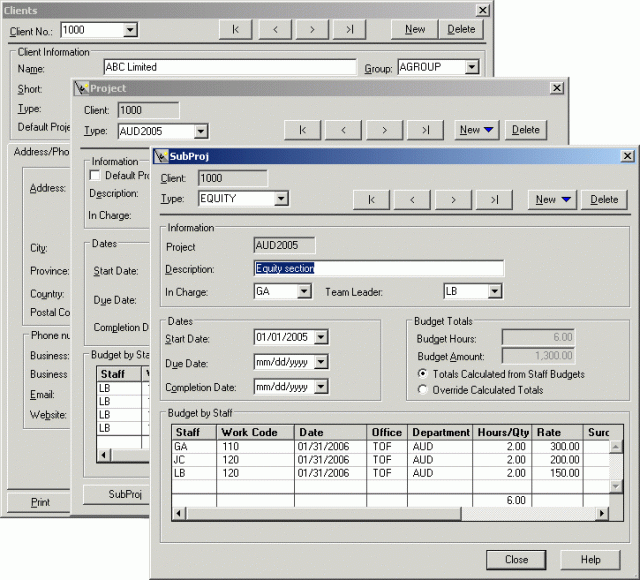The width and height of the screenshot is (640, 580).
Task: Go to previous project record in Project window
Action: [x=343, y=129]
